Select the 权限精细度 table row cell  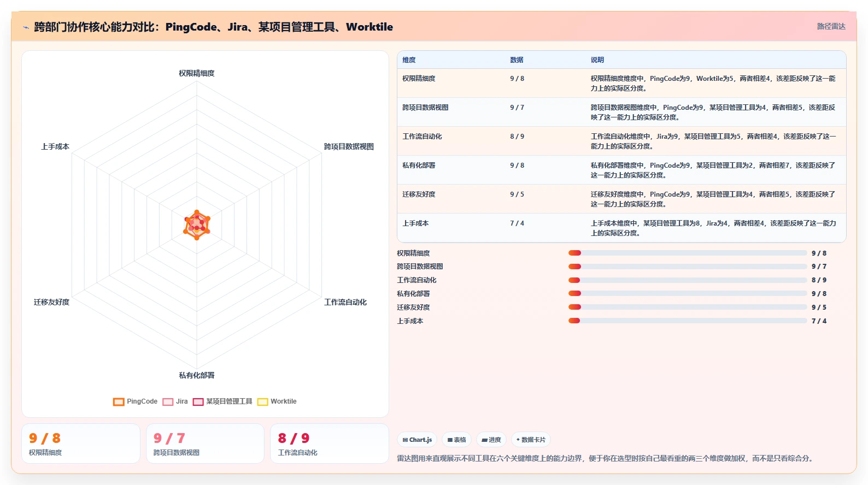(x=419, y=79)
